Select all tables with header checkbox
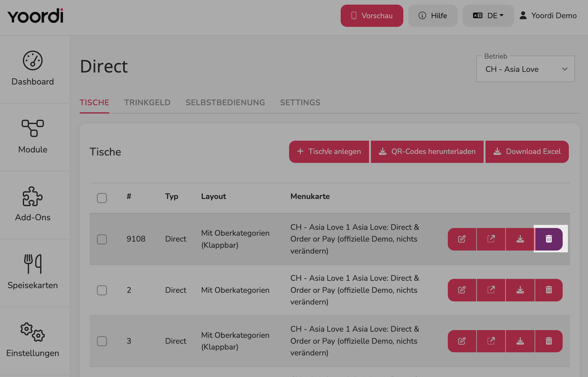Screen dimensions: 588x377 click(102, 198)
